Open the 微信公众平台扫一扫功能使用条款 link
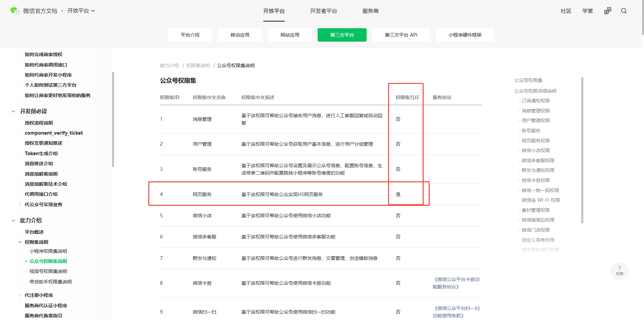The height and width of the screenshot is (320, 644). pos(456,312)
